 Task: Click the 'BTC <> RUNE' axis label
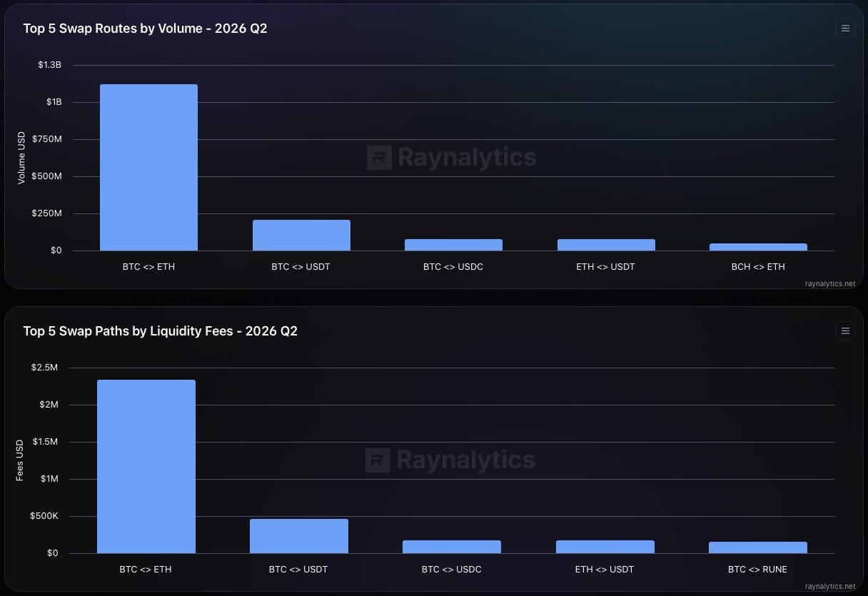[757, 570]
